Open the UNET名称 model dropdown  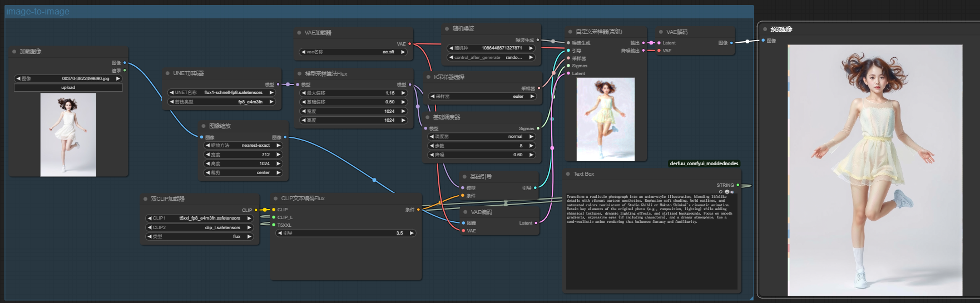pyautogui.click(x=221, y=93)
